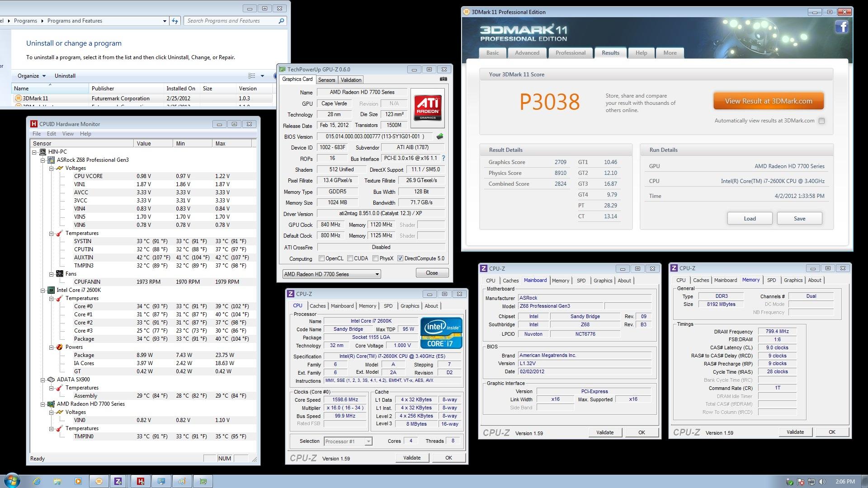The width and height of the screenshot is (868, 488).
Task: Click the Intel Core i7 logo in CPU-Z
Action: tap(441, 333)
